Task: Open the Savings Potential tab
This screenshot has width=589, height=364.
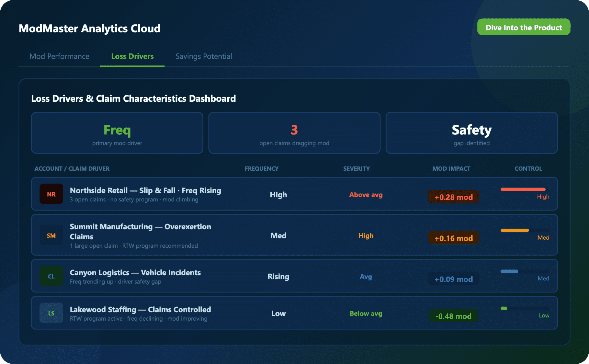Action: pyautogui.click(x=204, y=56)
